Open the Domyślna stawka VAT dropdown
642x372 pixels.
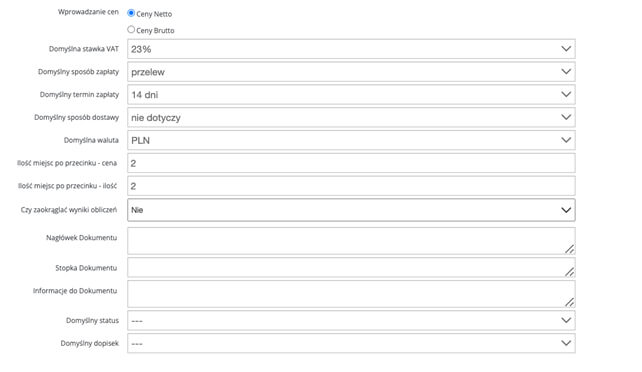[351, 49]
